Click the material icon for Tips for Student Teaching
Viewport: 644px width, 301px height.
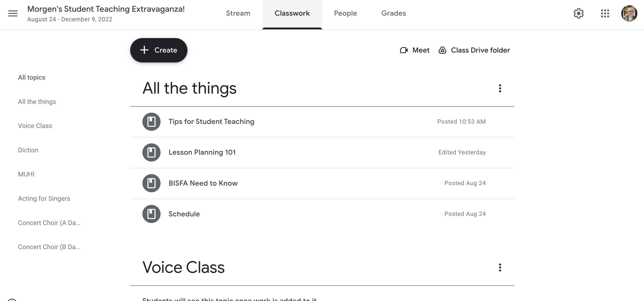pos(151,122)
